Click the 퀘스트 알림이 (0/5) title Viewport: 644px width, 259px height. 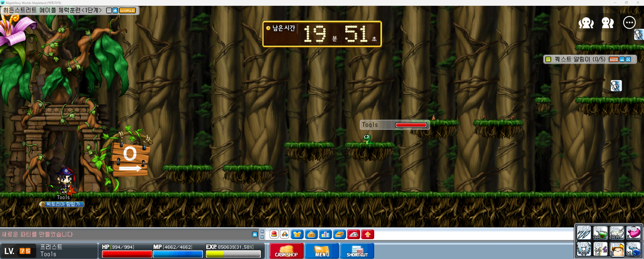pyautogui.click(x=580, y=59)
